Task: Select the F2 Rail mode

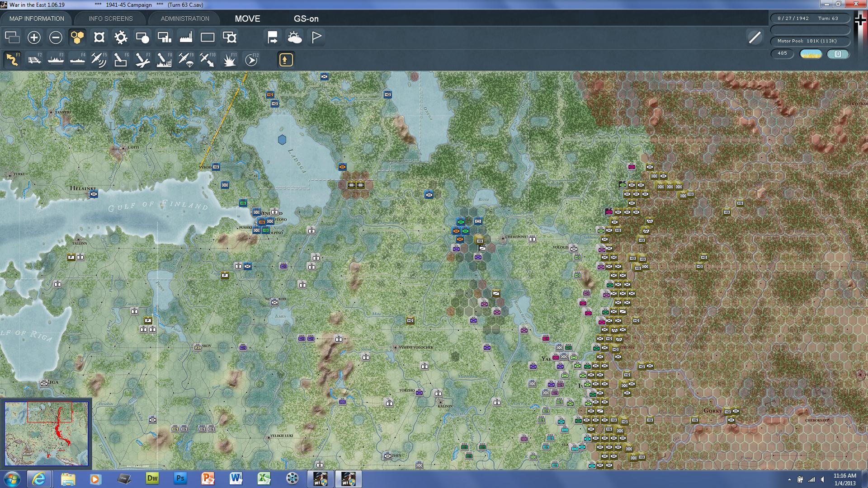Action: point(34,60)
